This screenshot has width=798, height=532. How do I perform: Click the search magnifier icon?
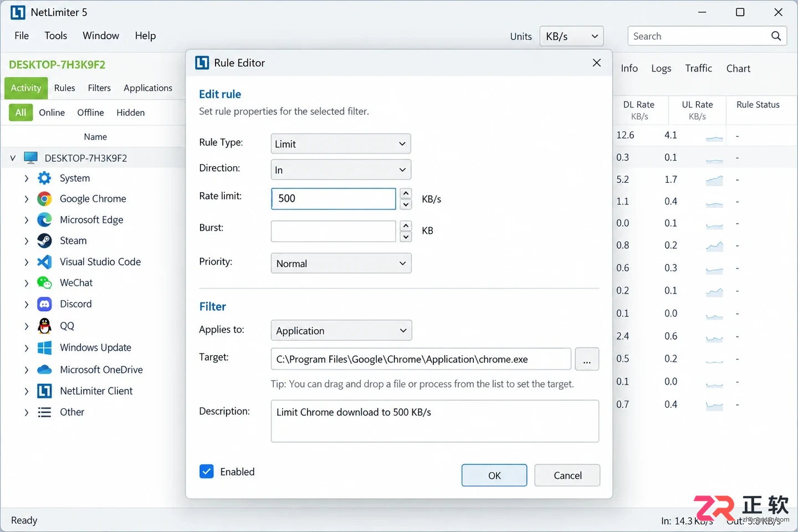[776, 36]
